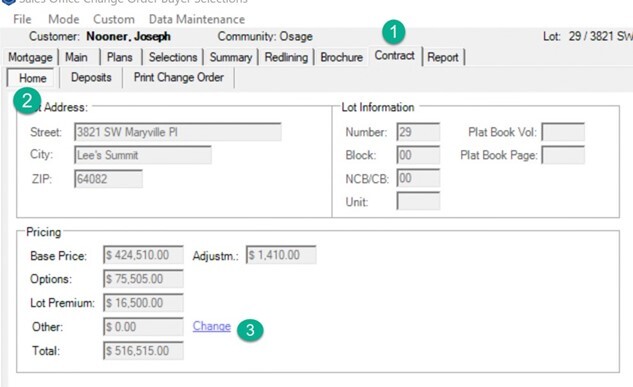Viewport: 633px width, 387px height.
Task: Click the Lot Premium amount field
Action: [143, 303]
